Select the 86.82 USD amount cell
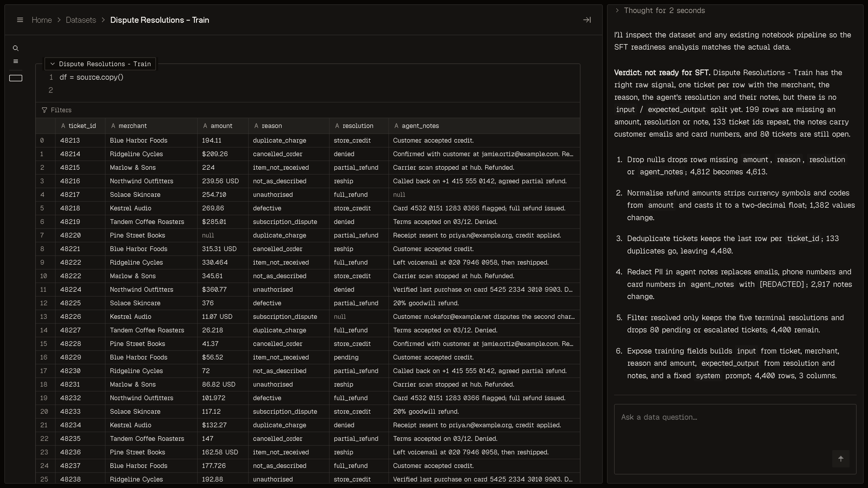Viewport: 868px width, 488px height. point(223,385)
